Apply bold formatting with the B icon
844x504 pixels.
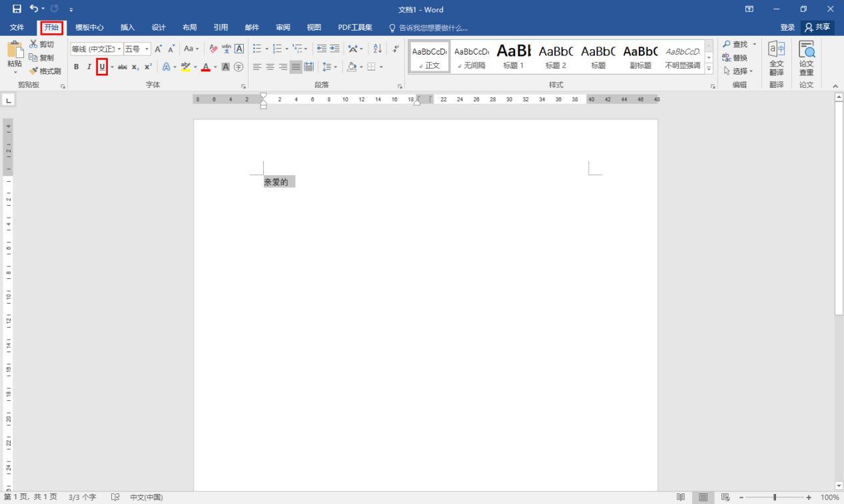[x=76, y=67]
